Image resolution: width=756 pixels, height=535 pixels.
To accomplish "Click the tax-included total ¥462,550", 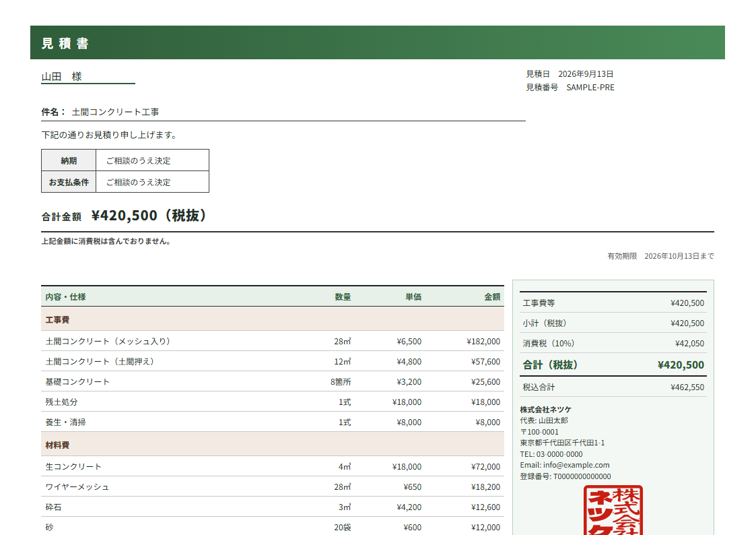I will (x=687, y=387).
